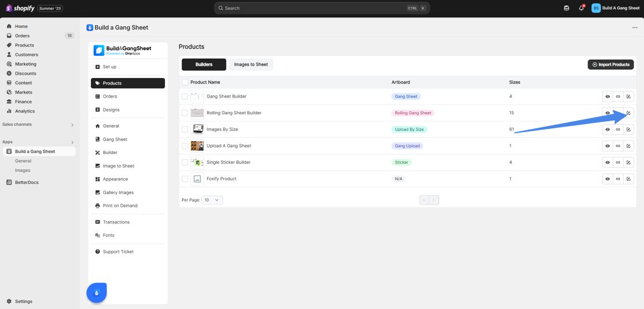Open the Upload A Gang Sheet thumbnail
The image size is (644, 309).
[197, 146]
